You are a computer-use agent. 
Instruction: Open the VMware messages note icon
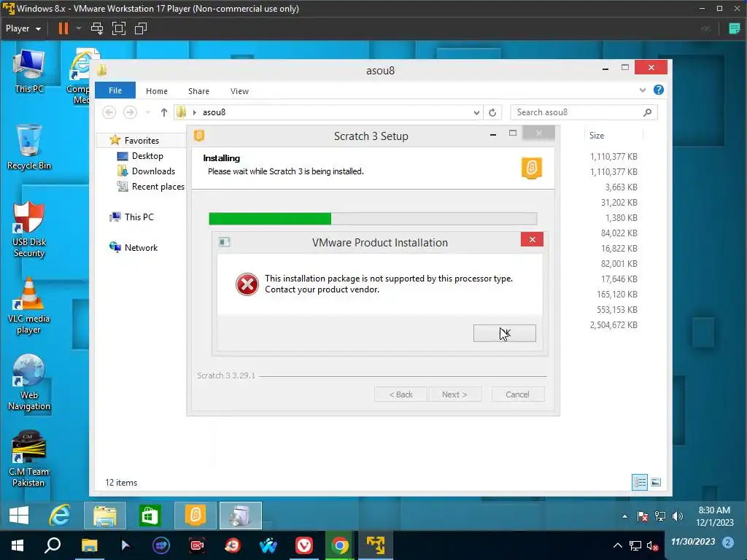tap(734, 28)
